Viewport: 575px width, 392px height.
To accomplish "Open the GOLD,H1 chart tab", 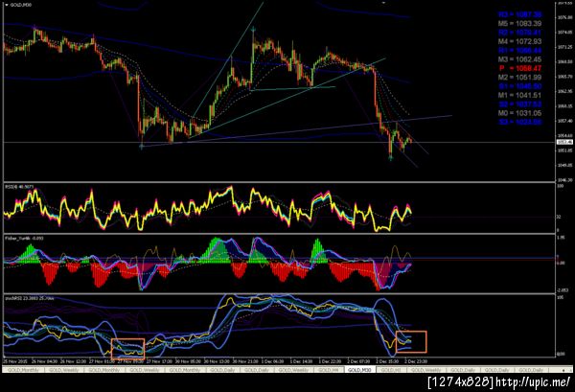I will point(391,370).
